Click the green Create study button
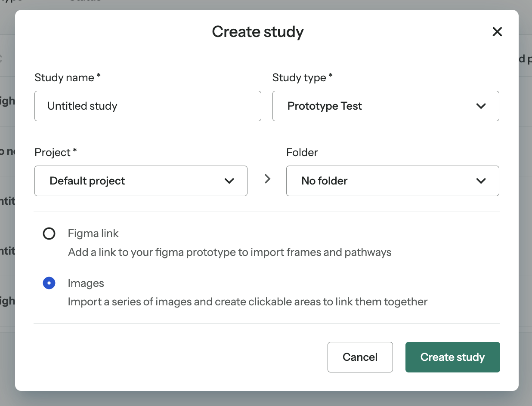 click(x=453, y=357)
